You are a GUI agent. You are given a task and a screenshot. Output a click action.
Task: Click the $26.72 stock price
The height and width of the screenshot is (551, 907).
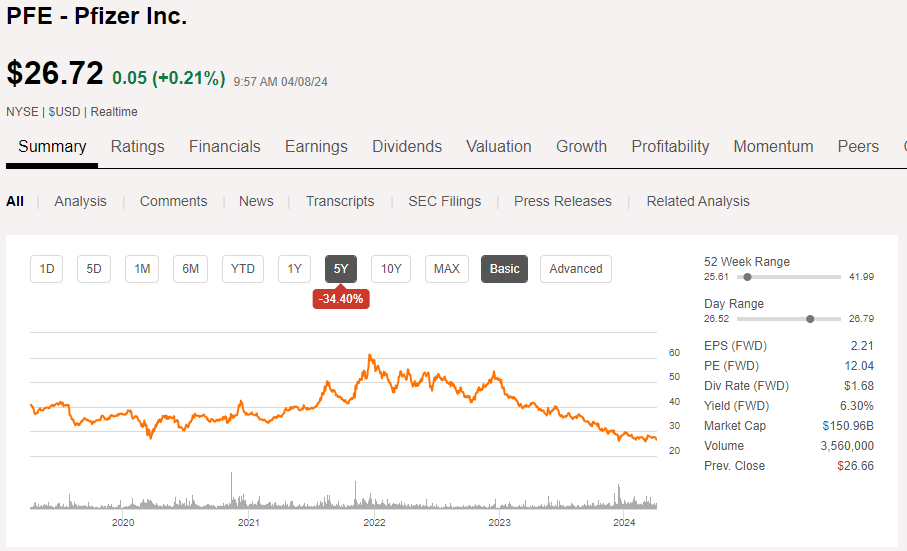pos(55,74)
